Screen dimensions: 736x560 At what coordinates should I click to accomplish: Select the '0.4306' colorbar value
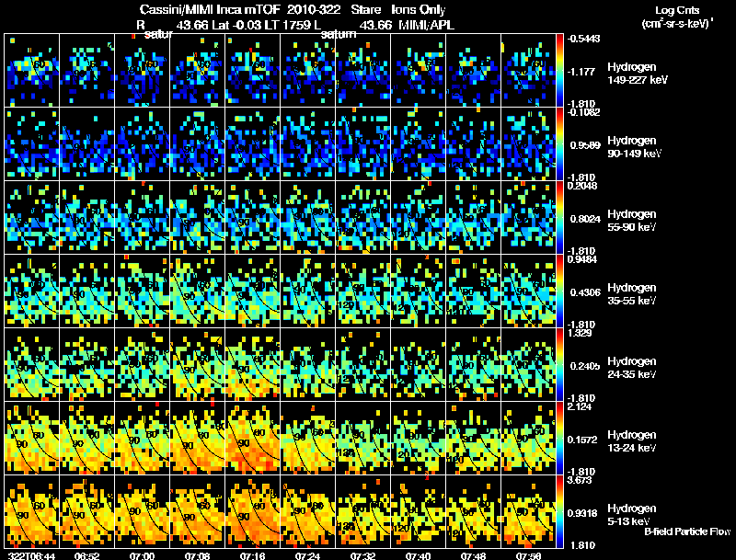pos(585,292)
